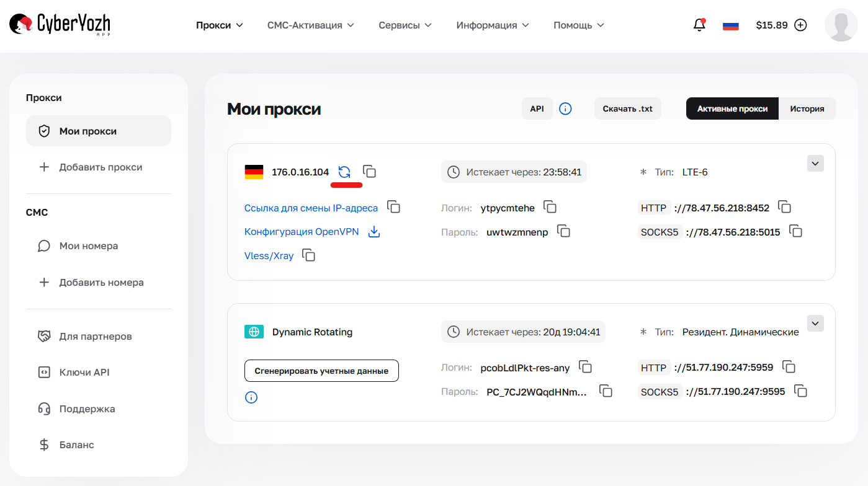This screenshot has width=868, height=486.
Task: Copy the HTTP proxy address 78.47.56.218:8452
Action: click(x=784, y=207)
